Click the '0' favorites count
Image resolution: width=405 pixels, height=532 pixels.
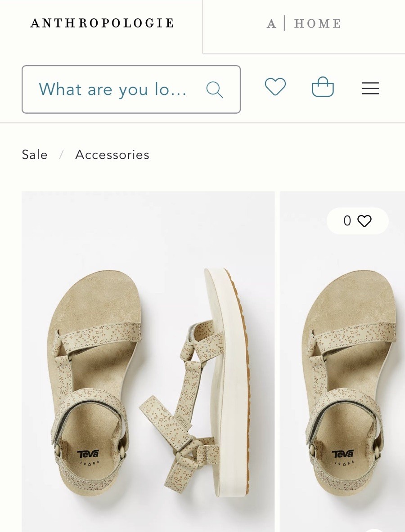click(x=347, y=221)
